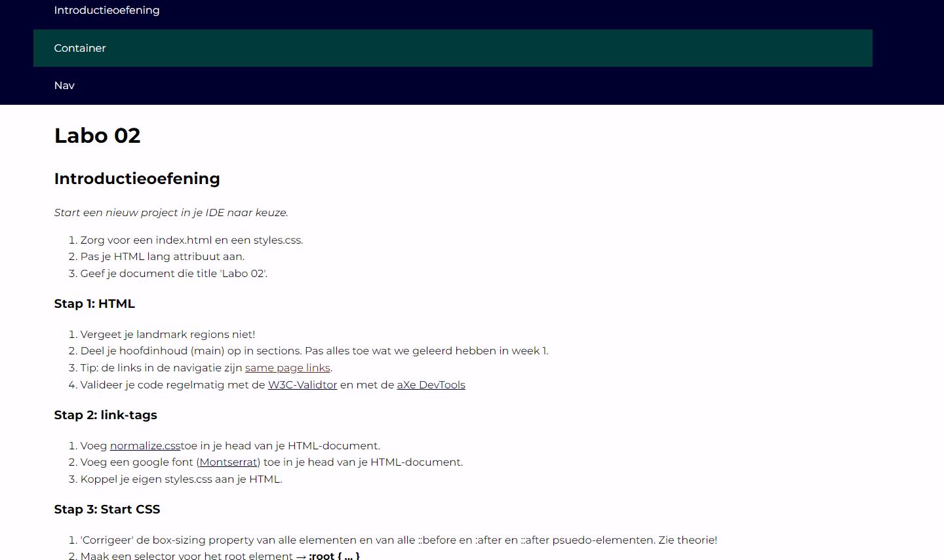Follow the 'same page links' hyperlink
This screenshot has width=944, height=560.
pos(287,368)
